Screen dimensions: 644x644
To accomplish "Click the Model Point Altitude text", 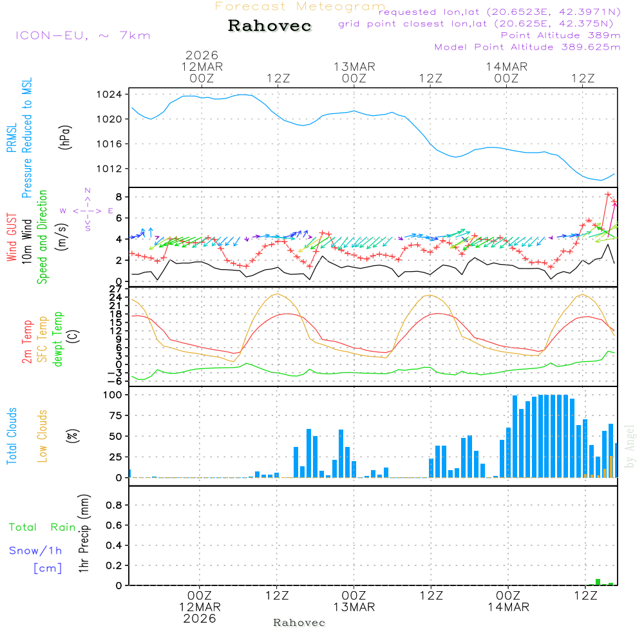I will click(x=527, y=47).
